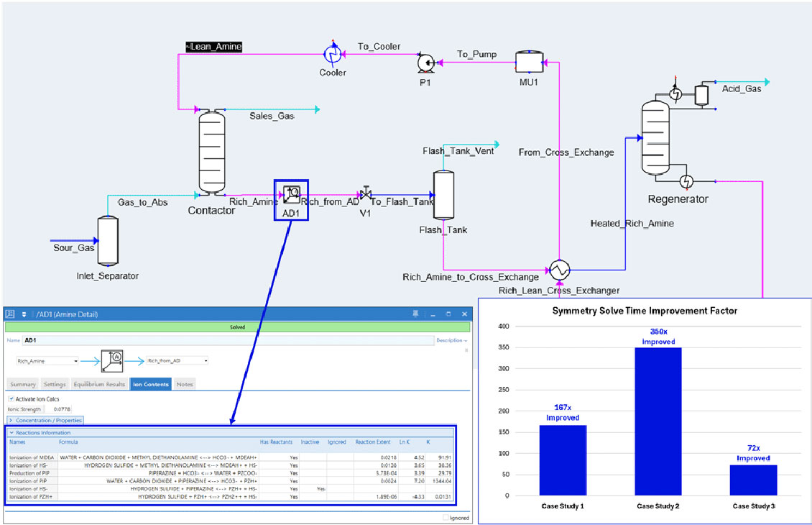
Task: Toggle the Activate Ion Calcs checkbox
Action: 11,398
